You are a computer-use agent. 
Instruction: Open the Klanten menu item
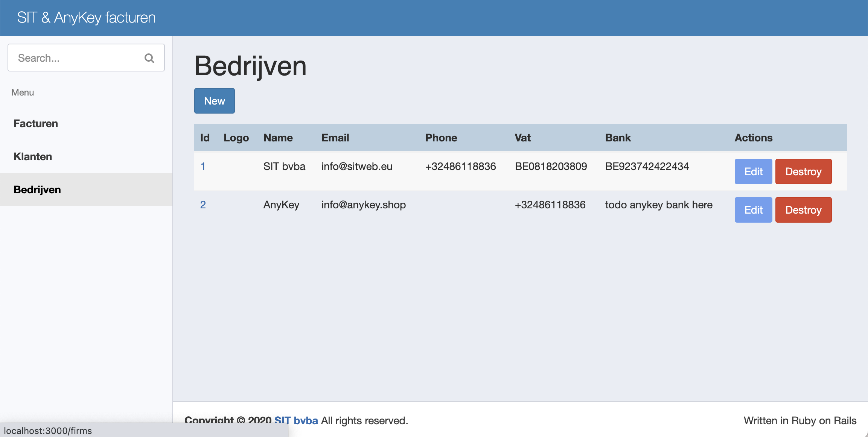pos(86,156)
